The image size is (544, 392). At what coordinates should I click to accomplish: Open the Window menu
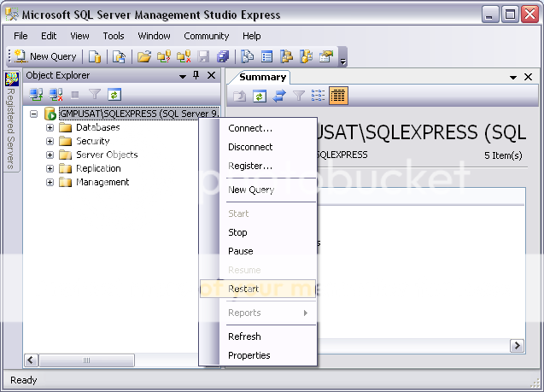pyautogui.click(x=154, y=36)
